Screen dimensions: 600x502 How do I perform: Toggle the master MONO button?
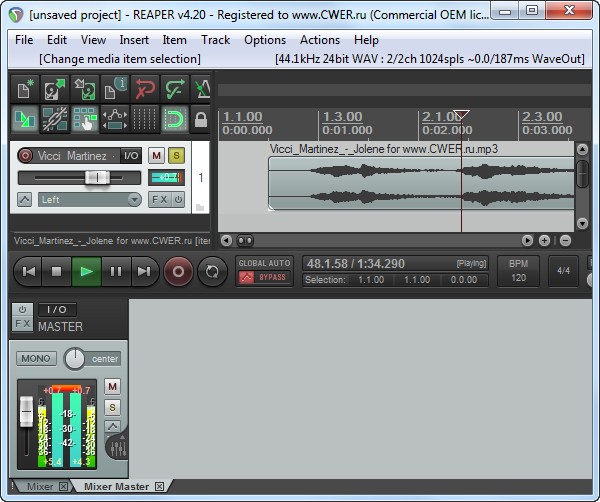pyautogui.click(x=36, y=358)
